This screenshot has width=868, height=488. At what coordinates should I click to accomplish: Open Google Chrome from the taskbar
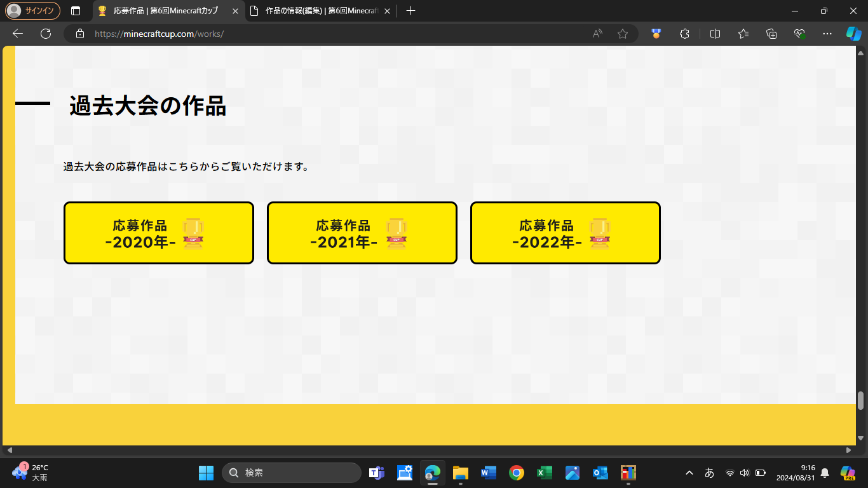[x=517, y=473]
